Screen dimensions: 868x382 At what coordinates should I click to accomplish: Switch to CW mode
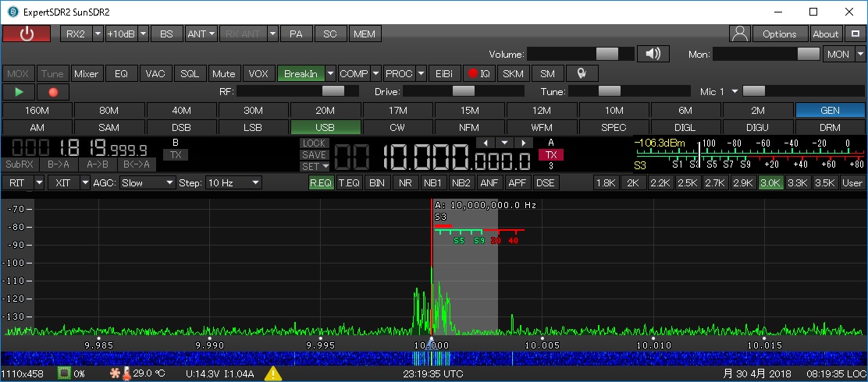[x=397, y=128]
